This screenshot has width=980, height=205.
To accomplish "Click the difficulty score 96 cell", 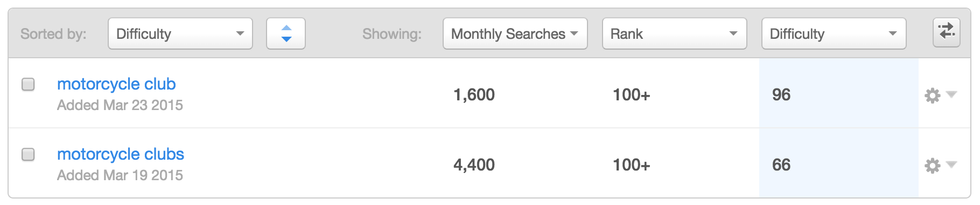I will (839, 93).
